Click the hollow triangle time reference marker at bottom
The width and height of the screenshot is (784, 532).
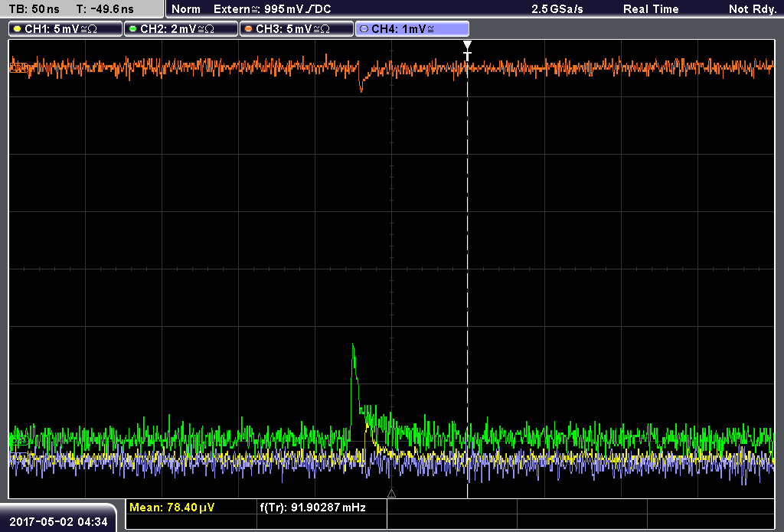(x=391, y=494)
